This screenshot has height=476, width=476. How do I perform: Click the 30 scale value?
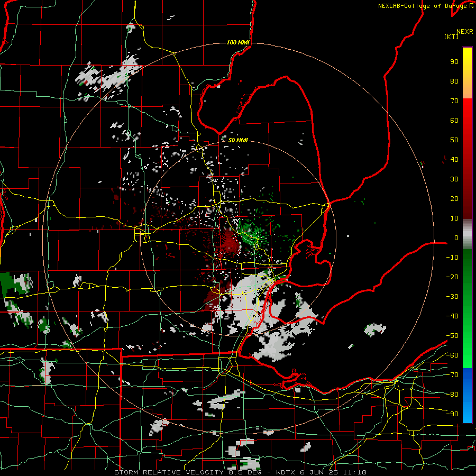tap(454, 179)
